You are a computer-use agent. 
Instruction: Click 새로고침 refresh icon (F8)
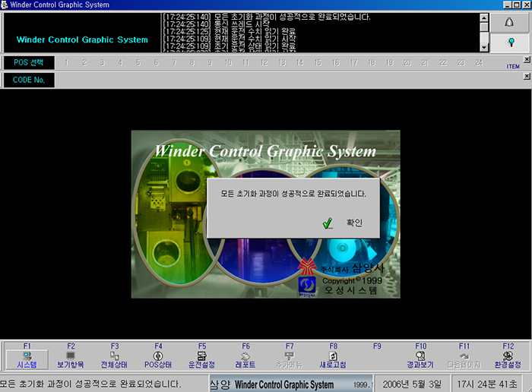333,359
